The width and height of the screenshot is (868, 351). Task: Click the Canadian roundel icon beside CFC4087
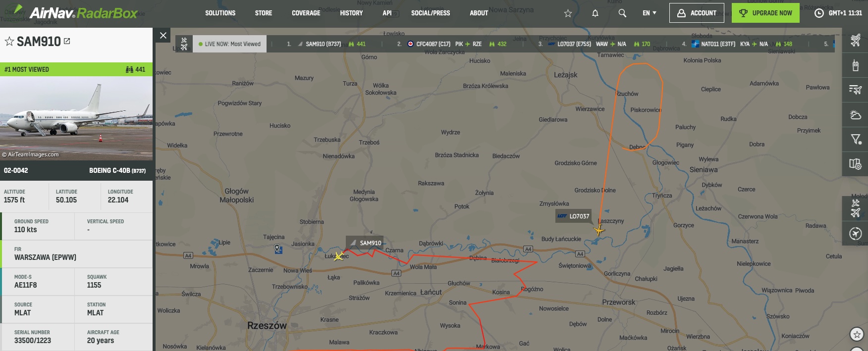tap(410, 44)
